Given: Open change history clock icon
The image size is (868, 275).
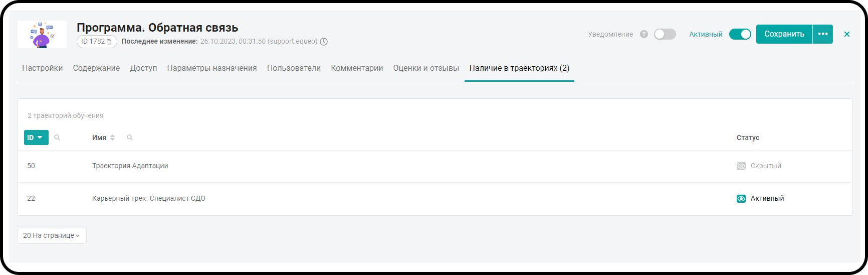Looking at the screenshot, I should pyautogui.click(x=324, y=42).
